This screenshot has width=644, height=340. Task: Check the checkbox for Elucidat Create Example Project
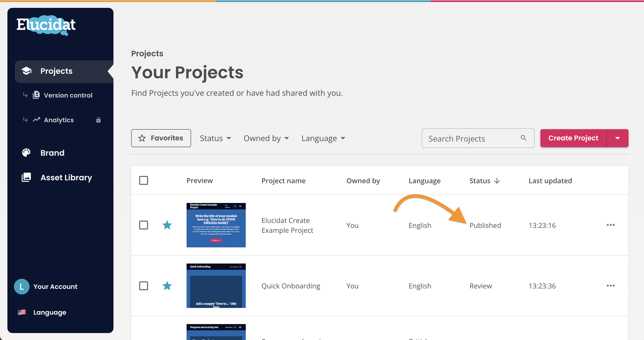click(144, 225)
